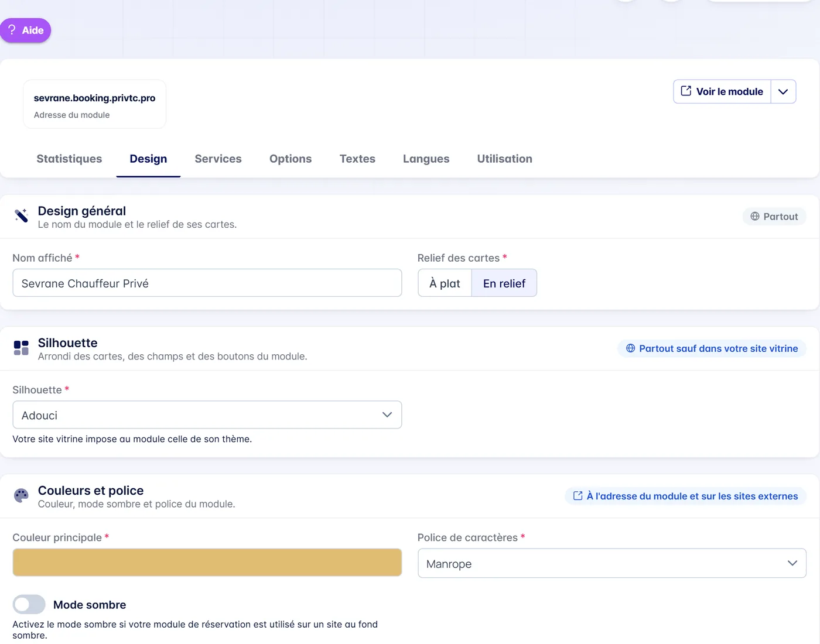Open the Services tab
Screen dimensions: 820x644
tap(218, 159)
